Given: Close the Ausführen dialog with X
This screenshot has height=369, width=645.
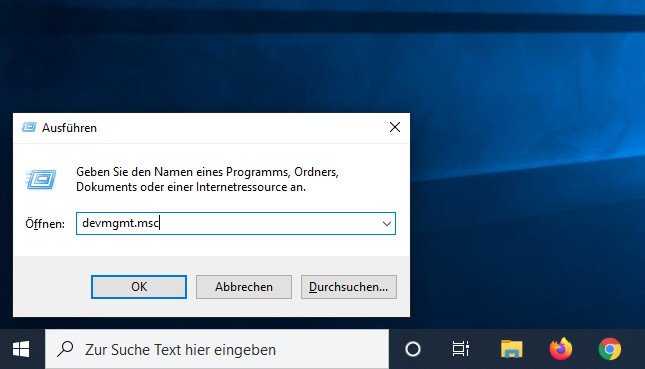Looking at the screenshot, I should (x=395, y=128).
